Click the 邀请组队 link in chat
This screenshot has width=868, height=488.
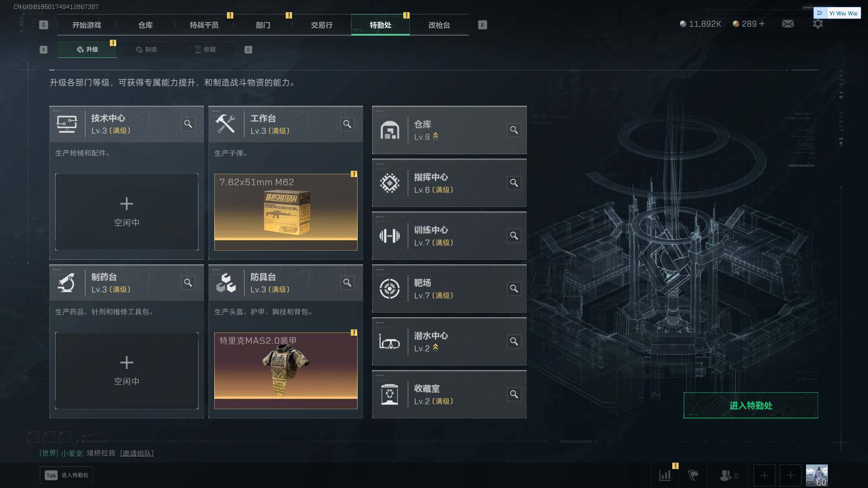tap(137, 453)
